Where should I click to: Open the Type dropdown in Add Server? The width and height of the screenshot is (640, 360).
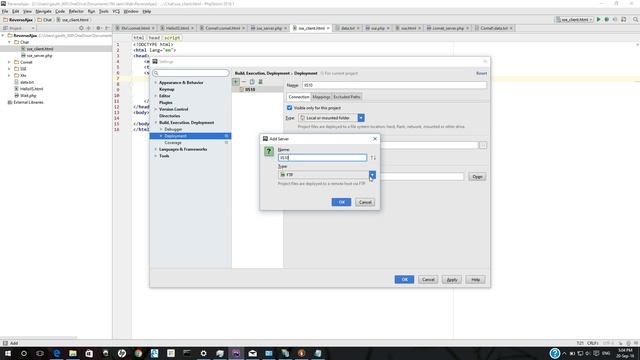[372, 175]
